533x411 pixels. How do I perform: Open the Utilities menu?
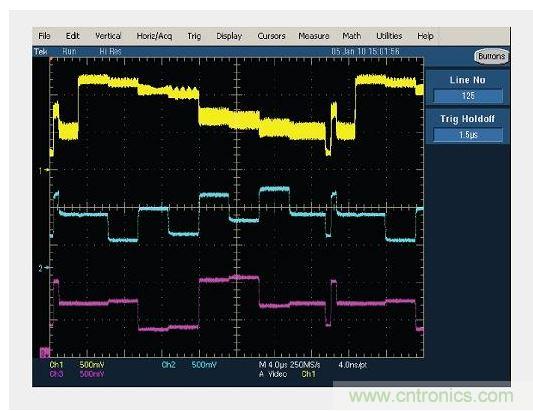coord(389,36)
